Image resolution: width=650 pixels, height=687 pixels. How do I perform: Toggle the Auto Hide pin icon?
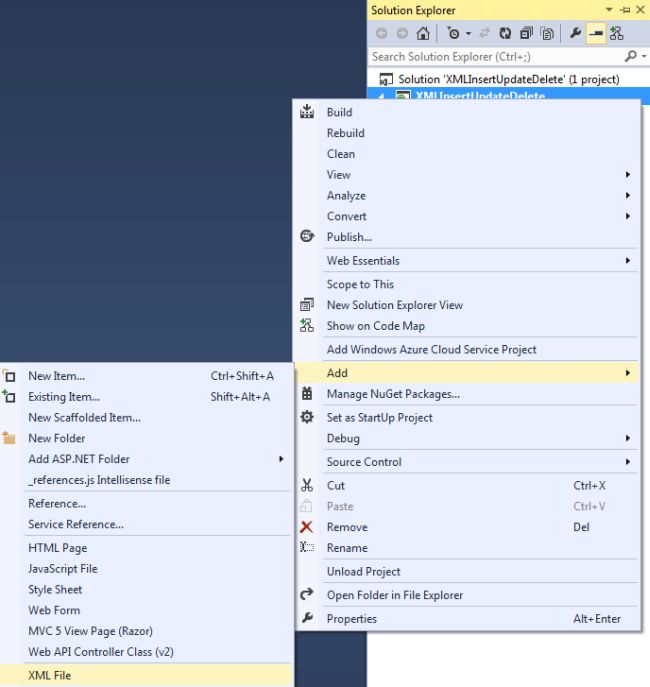pyautogui.click(x=625, y=10)
